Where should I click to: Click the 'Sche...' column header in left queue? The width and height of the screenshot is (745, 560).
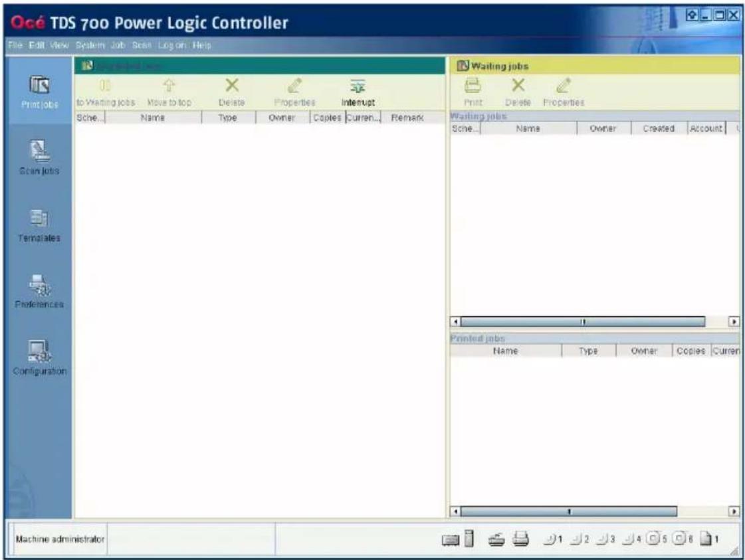(89, 118)
